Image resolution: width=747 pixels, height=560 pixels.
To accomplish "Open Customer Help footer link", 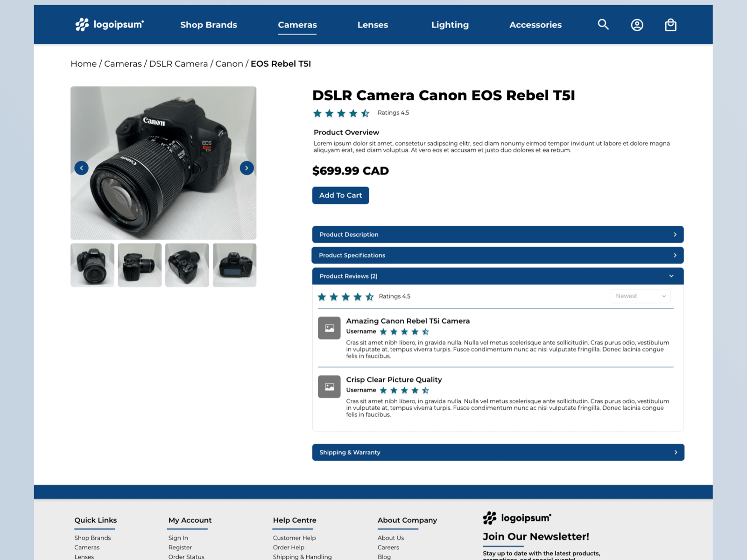I will coord(295,538).
